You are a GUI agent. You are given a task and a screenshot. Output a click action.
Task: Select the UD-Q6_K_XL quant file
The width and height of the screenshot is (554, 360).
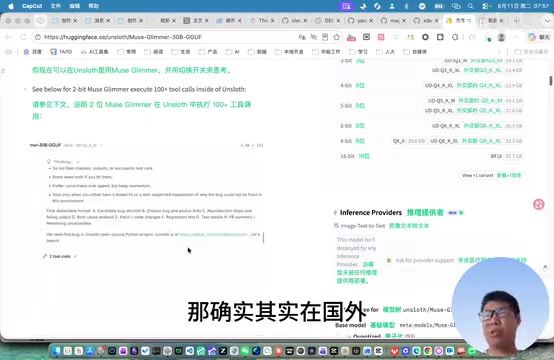coord(477,126)
